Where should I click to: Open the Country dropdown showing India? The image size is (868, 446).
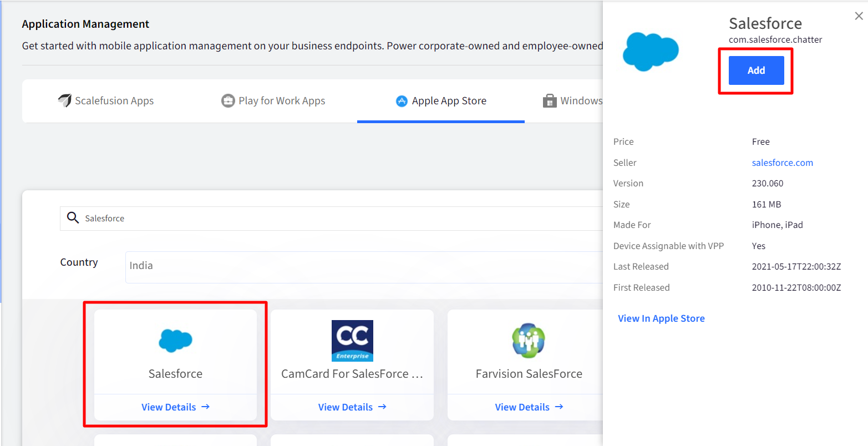364,267
